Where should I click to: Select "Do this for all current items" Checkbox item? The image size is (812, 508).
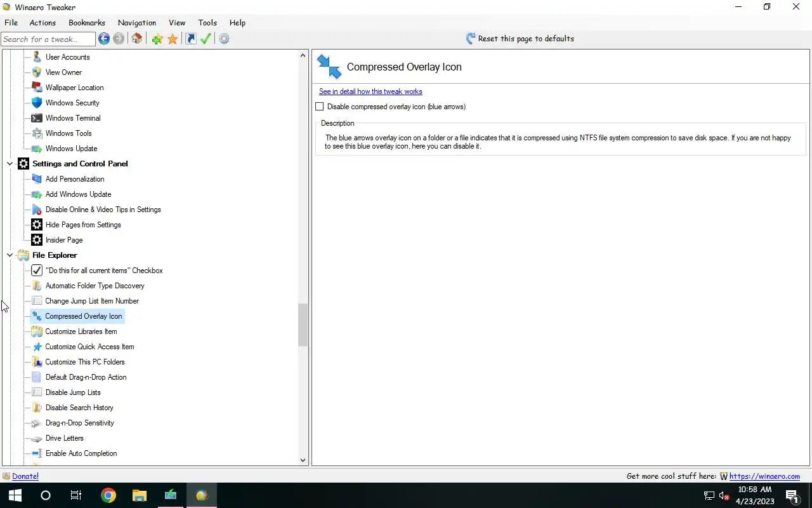pos(104,271)
